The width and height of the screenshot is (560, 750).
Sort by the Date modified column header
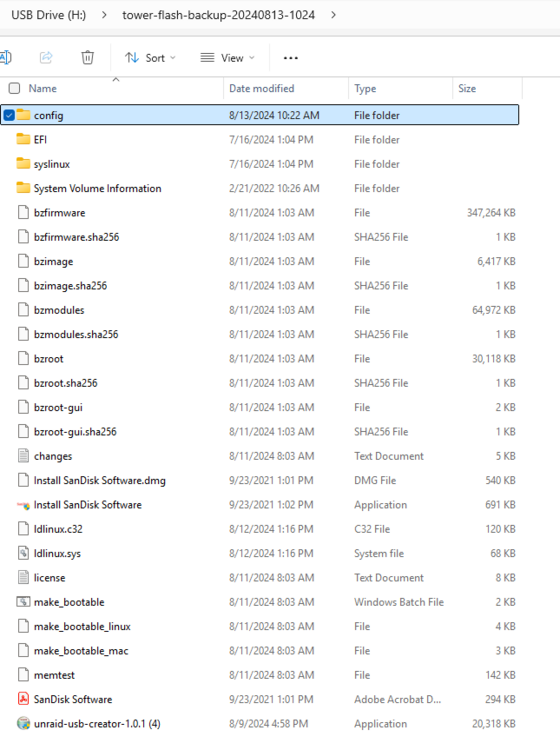[x=262, y=88]
